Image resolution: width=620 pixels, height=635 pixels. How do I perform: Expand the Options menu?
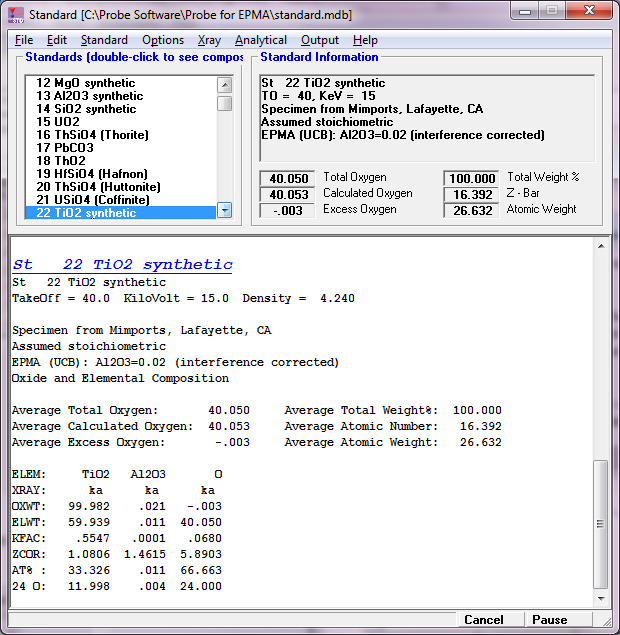[x=162, y=40]
